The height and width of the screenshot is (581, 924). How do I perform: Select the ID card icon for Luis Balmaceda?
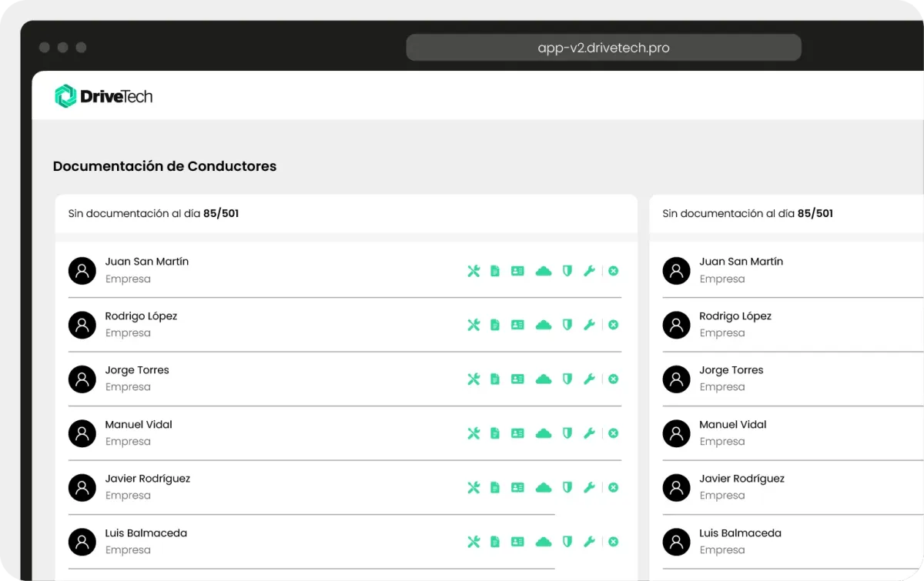click(517, 542)
